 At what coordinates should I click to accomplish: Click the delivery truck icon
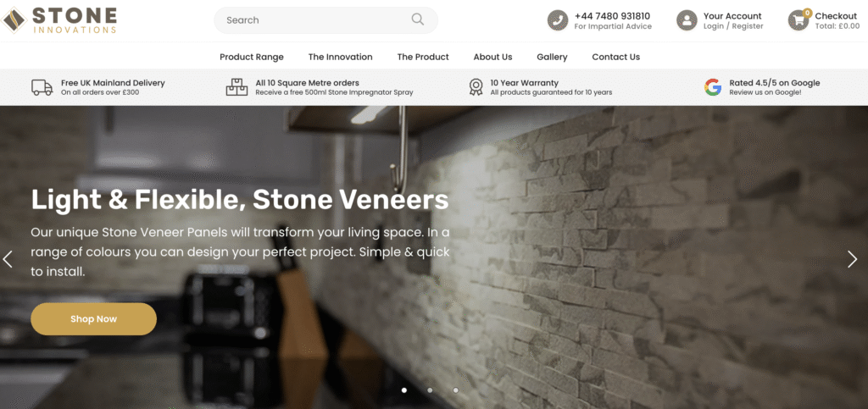click(x=42, y=87)
